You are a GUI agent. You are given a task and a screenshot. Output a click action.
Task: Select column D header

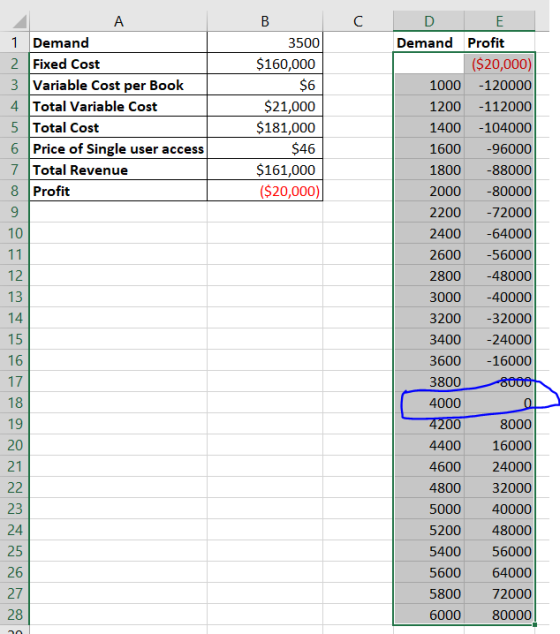pyautogui.click(x=429, y=21)
